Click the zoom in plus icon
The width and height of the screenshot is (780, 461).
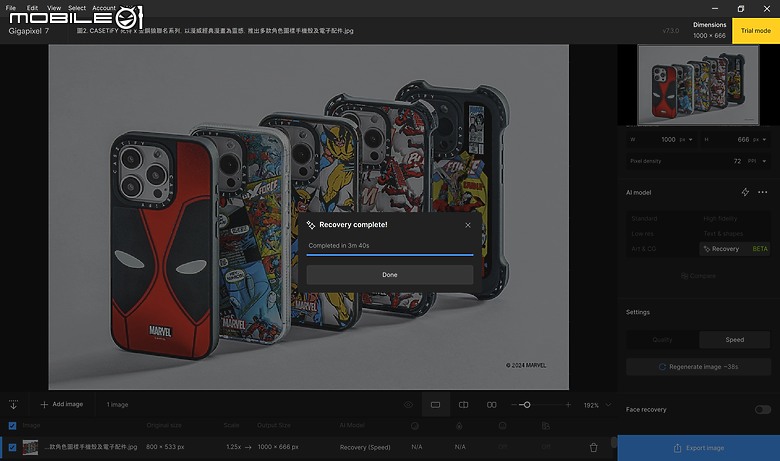pyautogui.click(x=568, y=405)
